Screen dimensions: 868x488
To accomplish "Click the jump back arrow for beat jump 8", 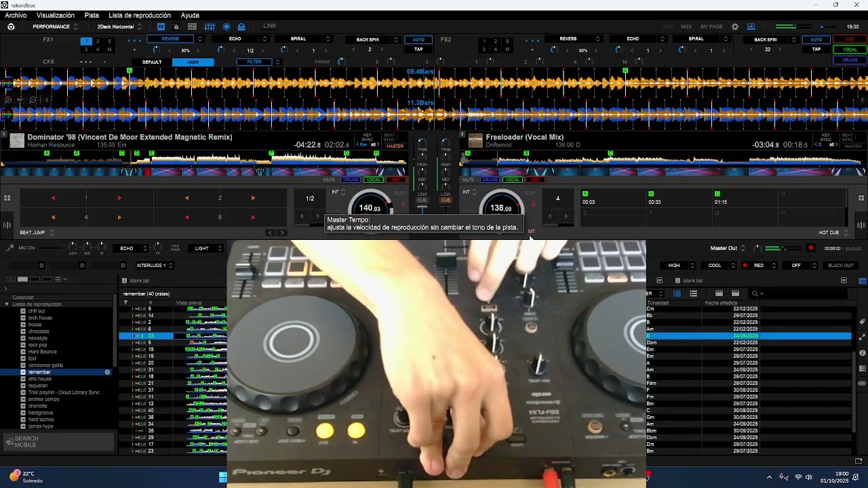I will click(x=186, y=218).
